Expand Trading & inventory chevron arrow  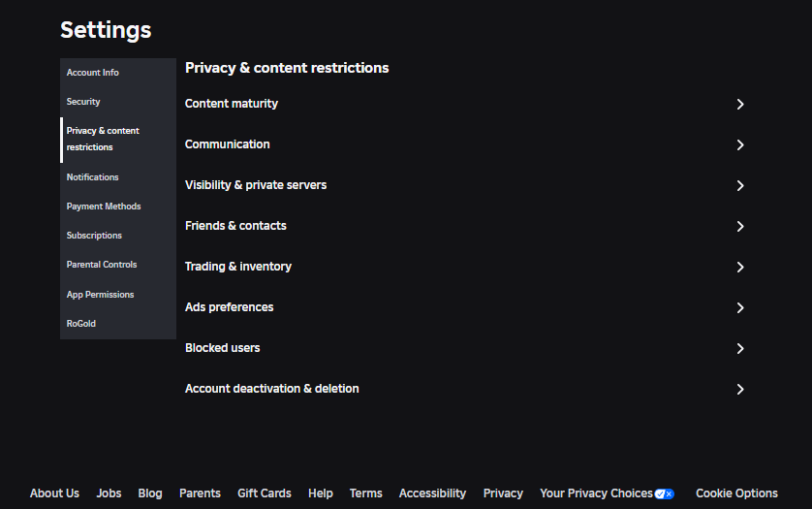coord(740,267)
